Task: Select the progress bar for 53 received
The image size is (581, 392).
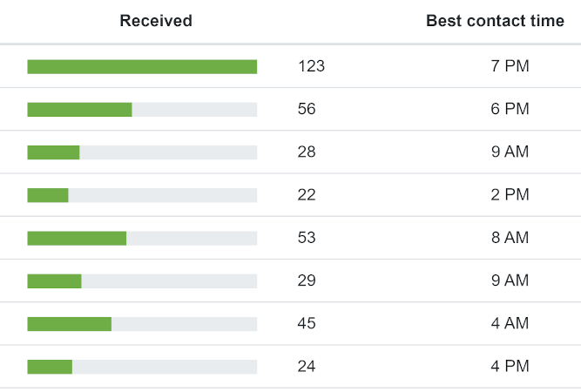Action: click(142, 238)
